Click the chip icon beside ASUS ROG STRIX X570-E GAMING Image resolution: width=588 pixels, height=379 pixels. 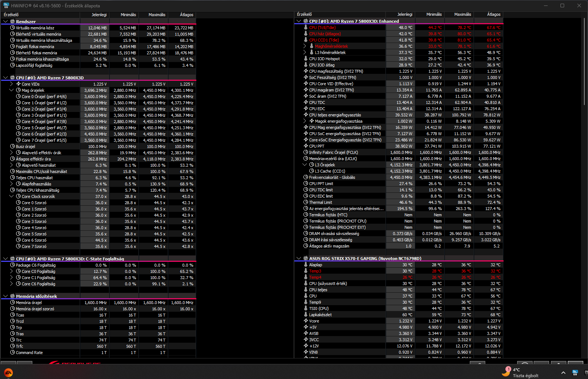(306, 259)
